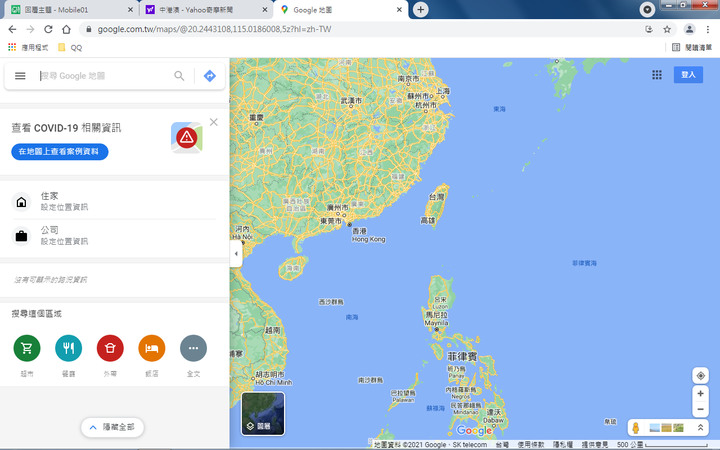Screen dimensions: 720x450
Task: Collapse the side panel with the arrow tab
Action: point(236,253)
